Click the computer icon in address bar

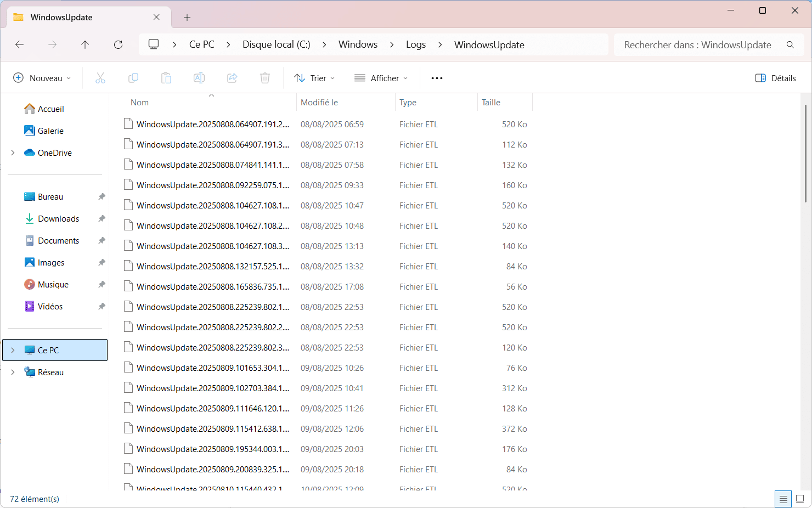click(154, 44)
